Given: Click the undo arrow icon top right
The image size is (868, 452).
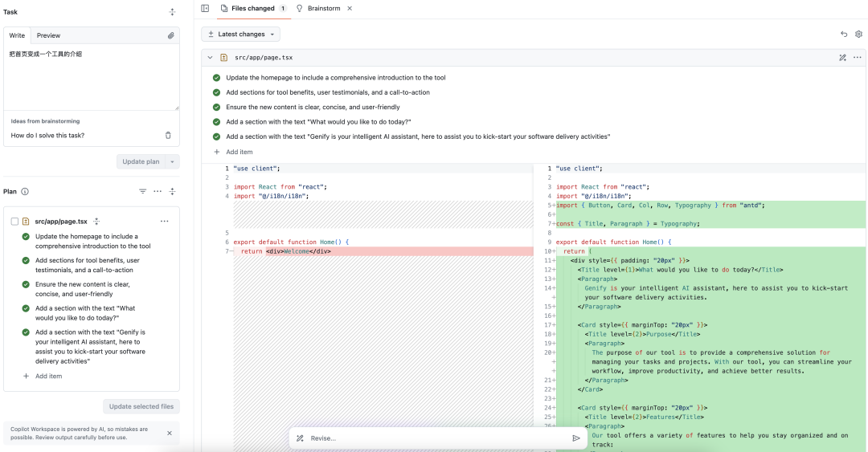Looking at the screenshot, I should pyautogui.click(x=844, y=35).
